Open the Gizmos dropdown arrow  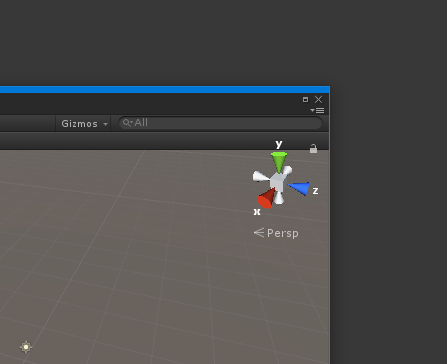[105, 124]
